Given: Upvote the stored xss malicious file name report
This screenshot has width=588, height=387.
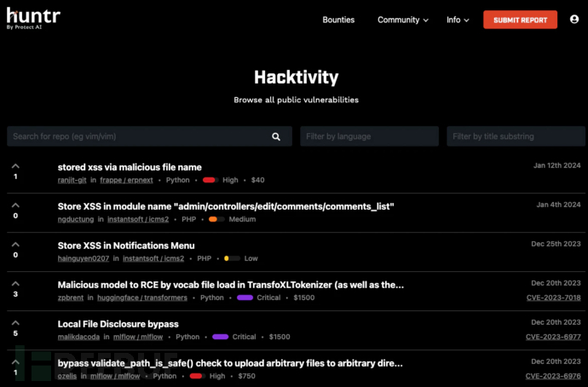Looking at the screenshot, I should 15,166.
